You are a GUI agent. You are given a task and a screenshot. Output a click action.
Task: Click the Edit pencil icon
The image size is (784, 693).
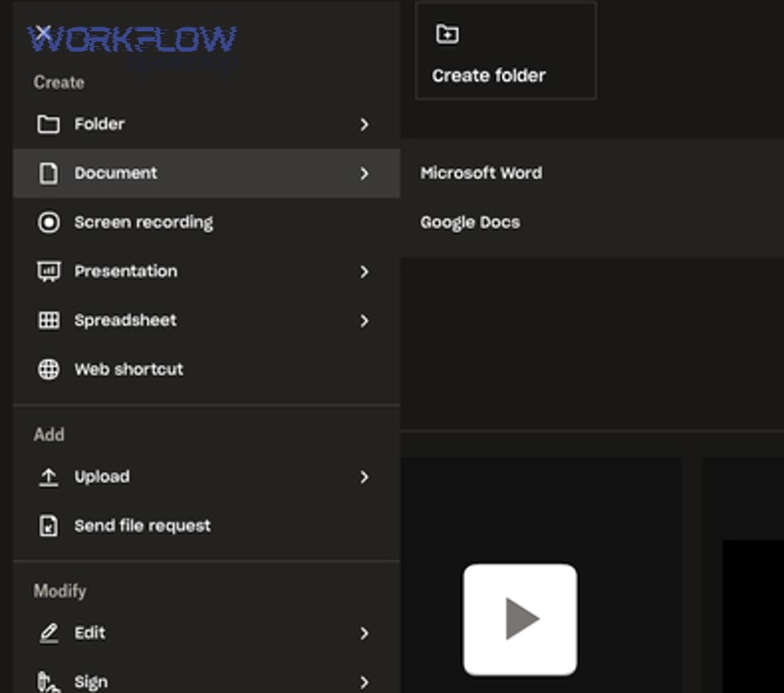pyautogui.click(x=48, y=633)
